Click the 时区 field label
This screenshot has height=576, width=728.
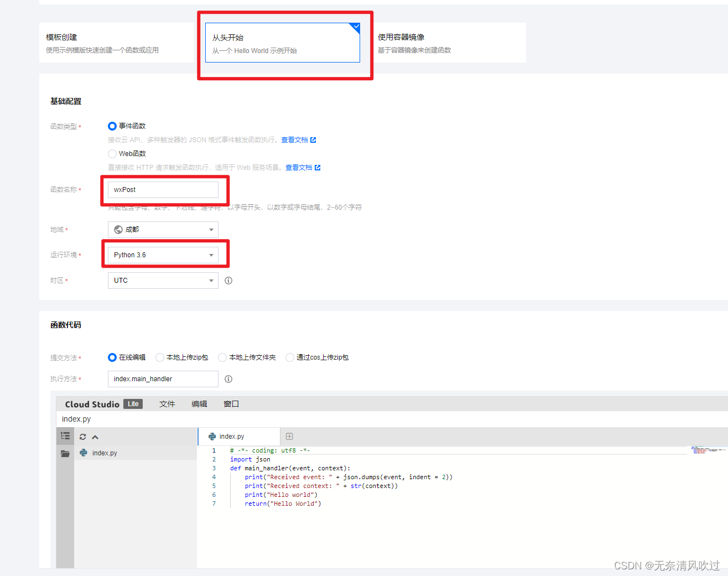57,281
